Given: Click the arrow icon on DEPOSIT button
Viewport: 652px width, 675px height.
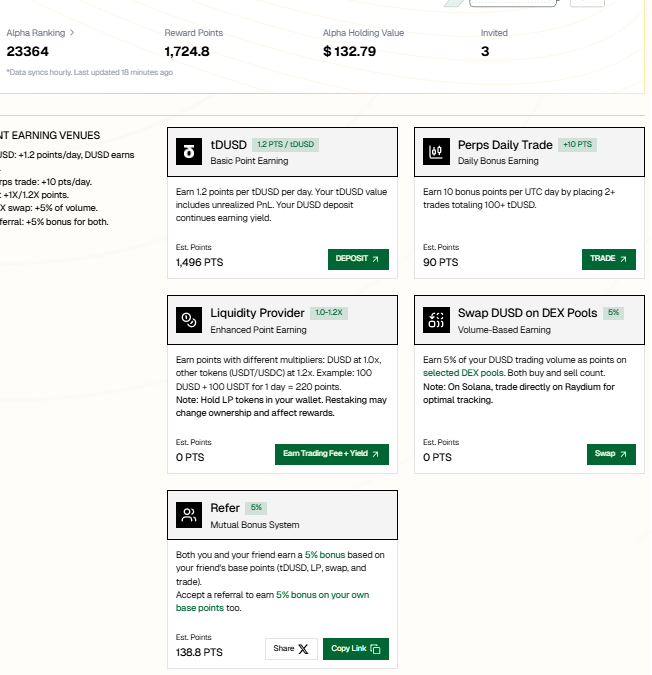Looking at the screenshot, I should pyautogui.click(x=375, y=259).
